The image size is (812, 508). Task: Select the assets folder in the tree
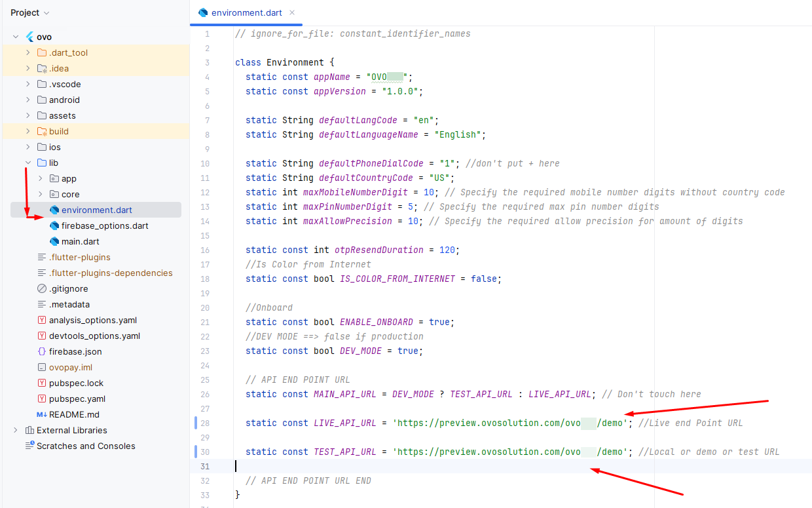point(62,116)
